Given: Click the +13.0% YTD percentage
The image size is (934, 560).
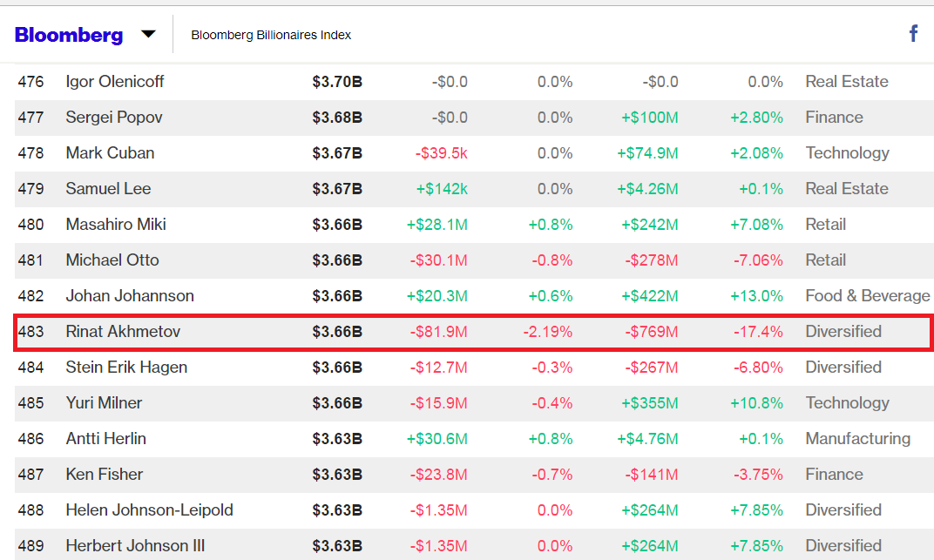Looking at the screenshot, I should (x=756, y=296).
